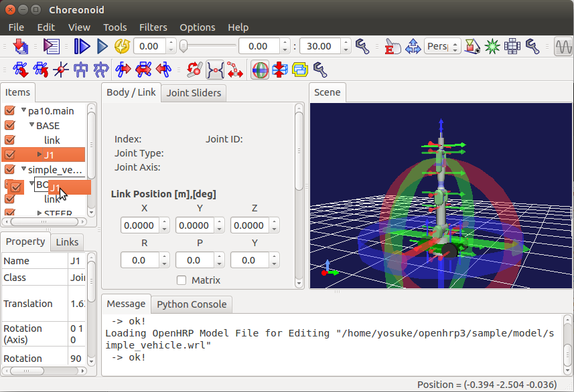574x392 pixels.
Task: Toggle wireframe robot rendering icon
Action: 512,46
